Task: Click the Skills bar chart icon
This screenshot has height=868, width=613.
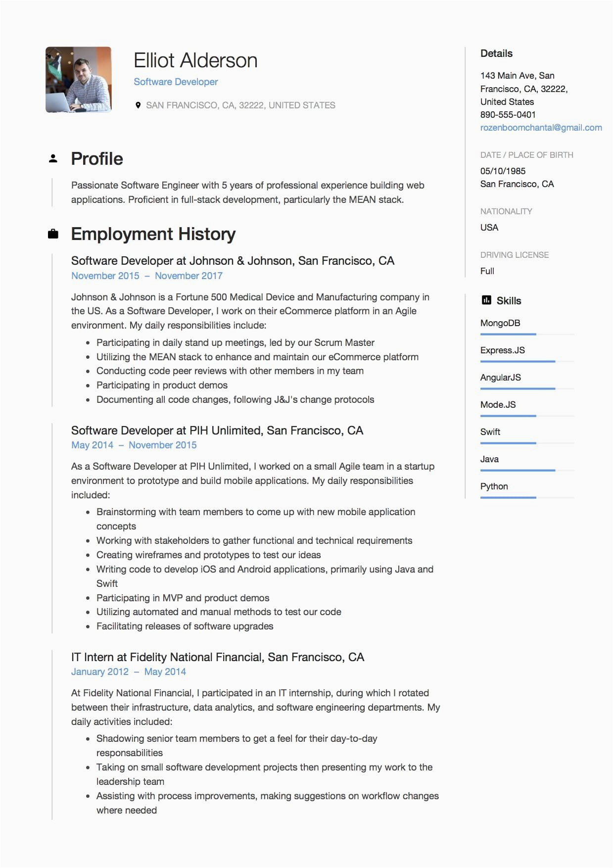Action: (x=486, y=300)
